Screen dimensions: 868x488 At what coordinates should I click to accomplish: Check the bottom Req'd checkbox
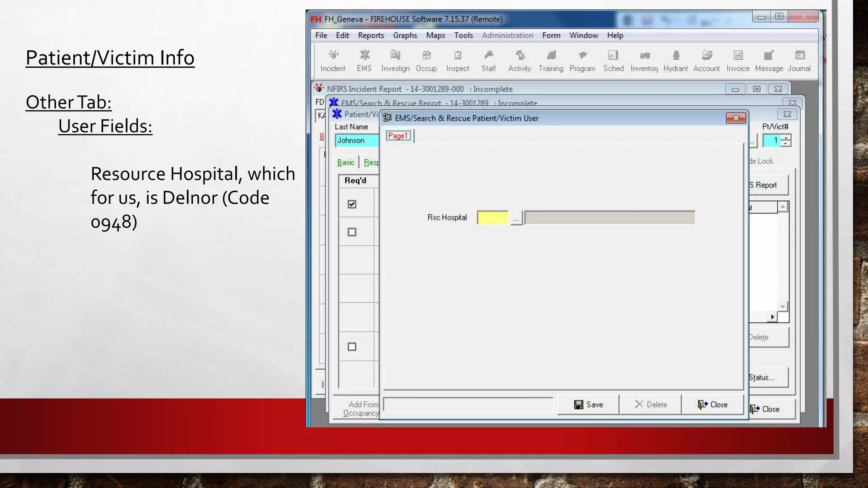[x=352, y=347]
